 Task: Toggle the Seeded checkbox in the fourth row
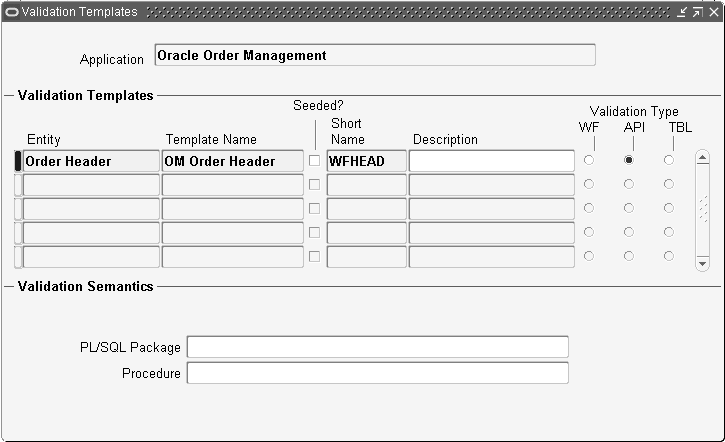pyautogui.click(x=314, y=233)
